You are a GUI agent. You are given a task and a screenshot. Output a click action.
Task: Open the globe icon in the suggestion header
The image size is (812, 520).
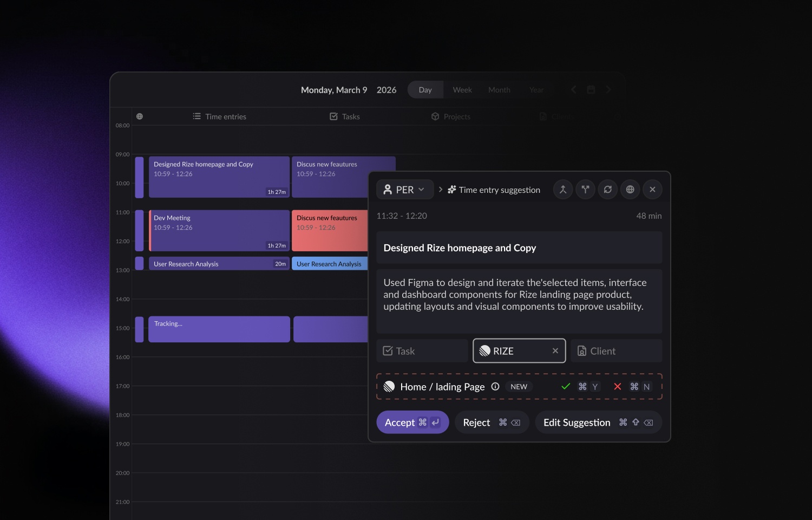pyautogui.click(x=630, y=189)
